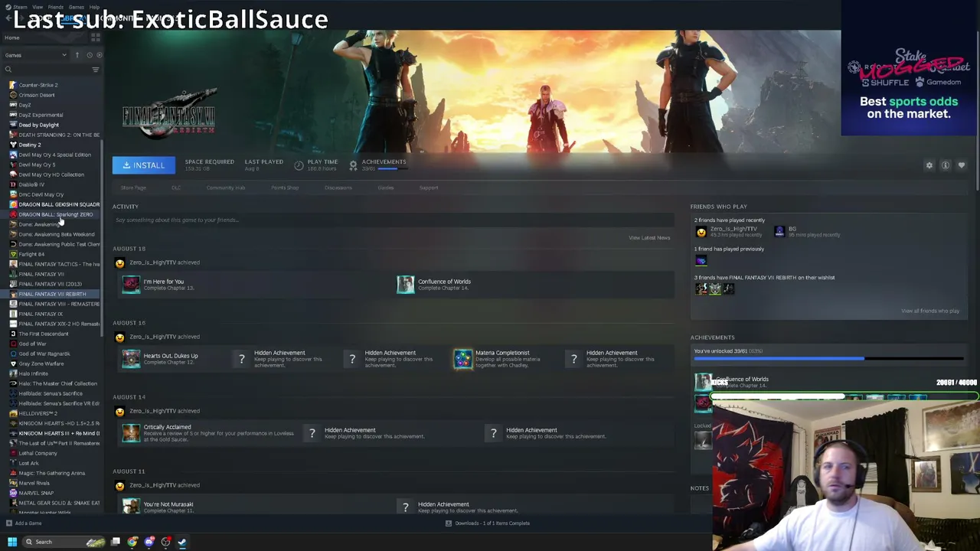Open BG friend avatar
This screenshot has width=980, height=551.
[779, 231]
